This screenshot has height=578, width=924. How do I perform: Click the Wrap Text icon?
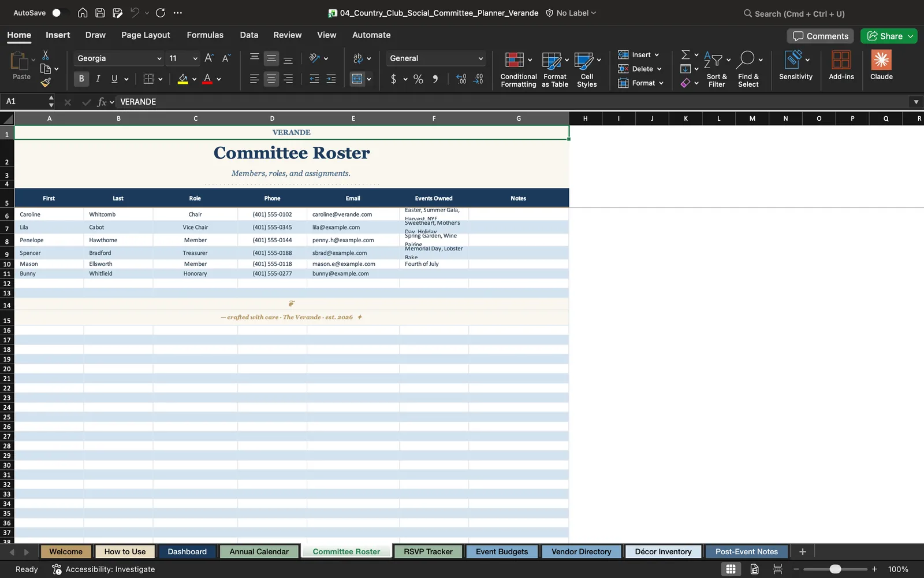pos(357,58)
